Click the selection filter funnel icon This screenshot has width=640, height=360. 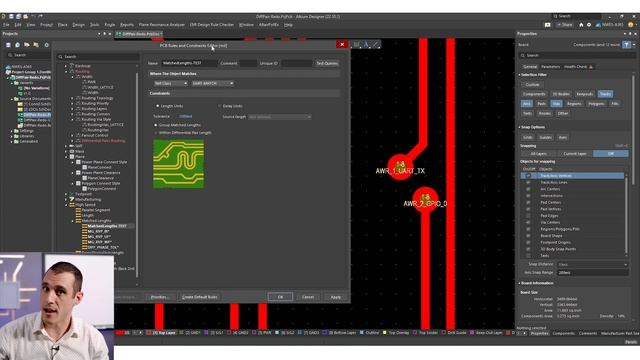point(627,44)
